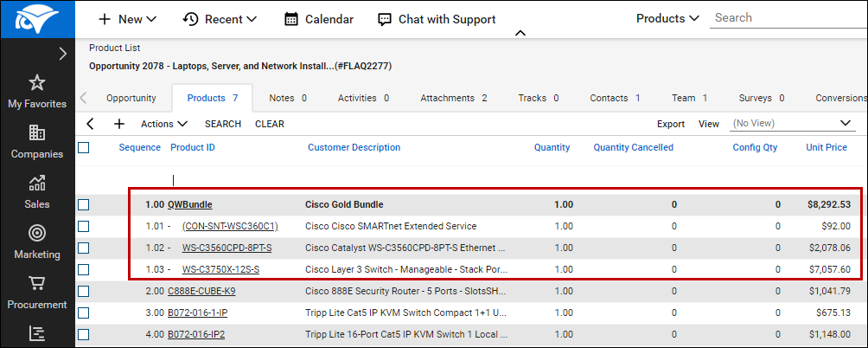This screenshot has height=348, width=868.
Task: Click the SEARCH button
Action: point(223,124)
